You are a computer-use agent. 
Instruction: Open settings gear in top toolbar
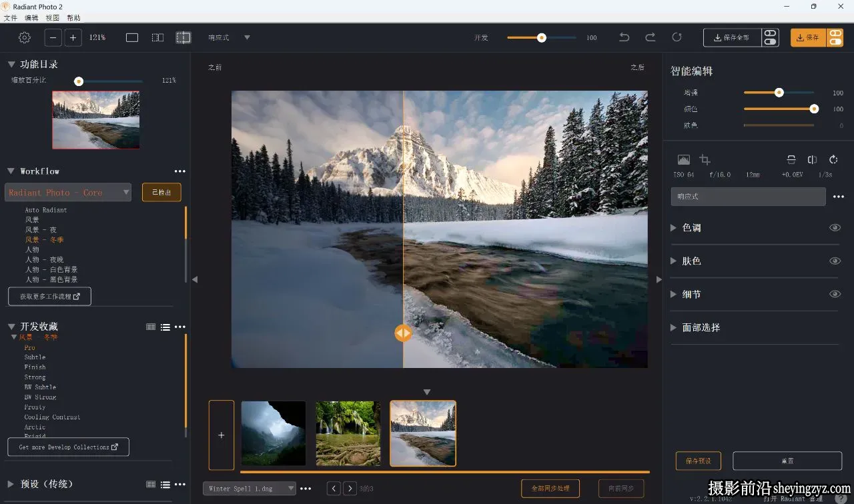(x=25, y=37)
